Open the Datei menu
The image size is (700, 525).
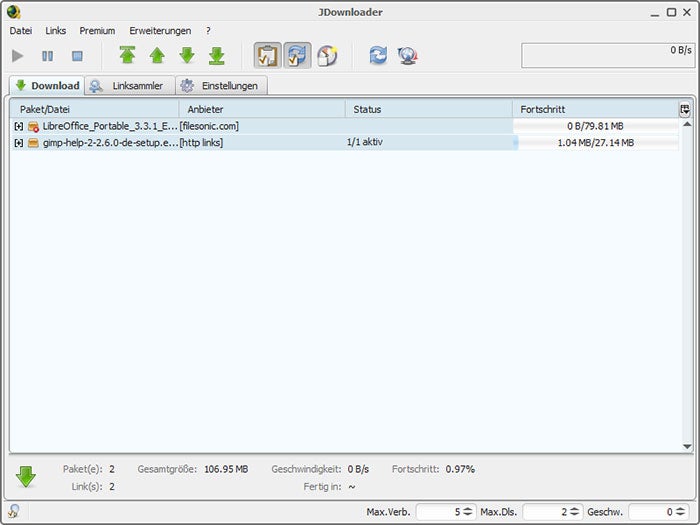(x=21, y=31)
